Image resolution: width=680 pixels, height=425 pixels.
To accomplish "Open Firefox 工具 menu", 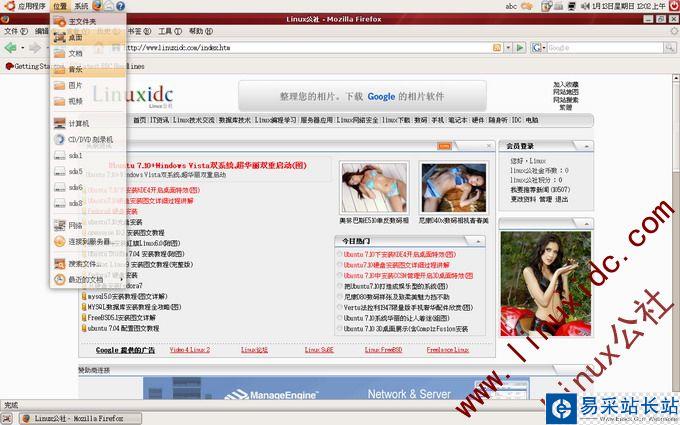I will (170, 31).
